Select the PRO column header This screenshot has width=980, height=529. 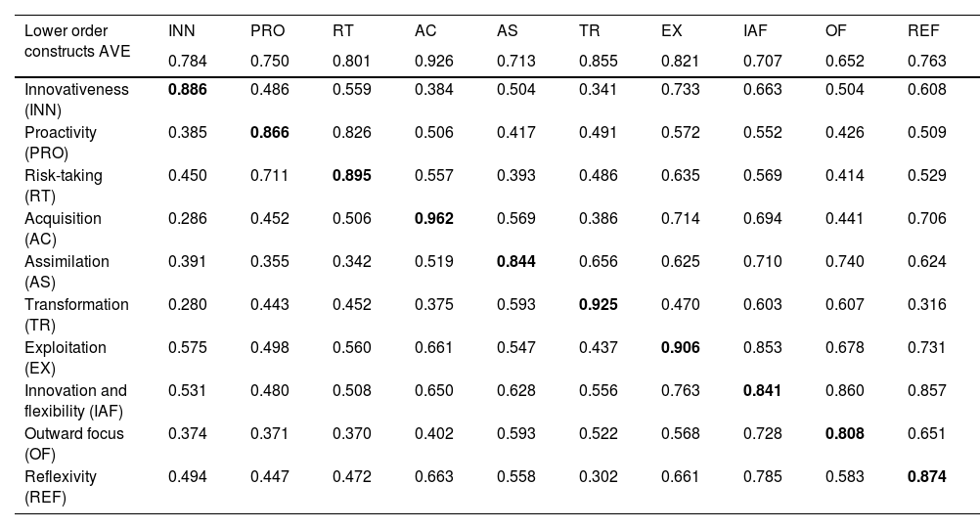coord(267,30)
